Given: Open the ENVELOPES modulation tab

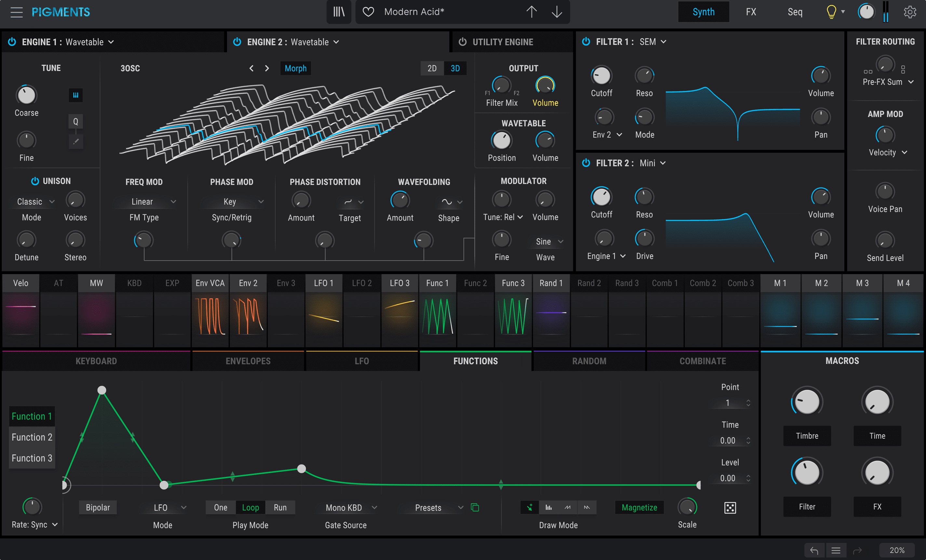Looking at the screenshot, I should point(248,361).
